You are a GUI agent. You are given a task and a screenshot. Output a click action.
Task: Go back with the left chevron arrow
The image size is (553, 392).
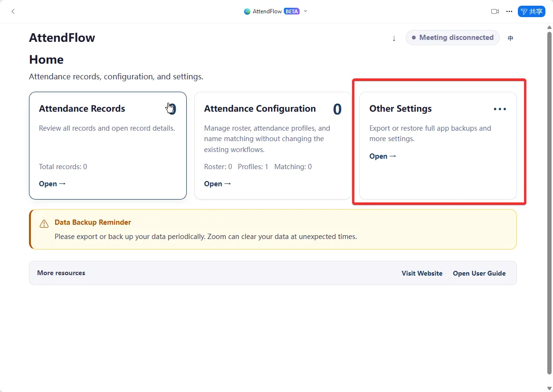click(13, 11)
